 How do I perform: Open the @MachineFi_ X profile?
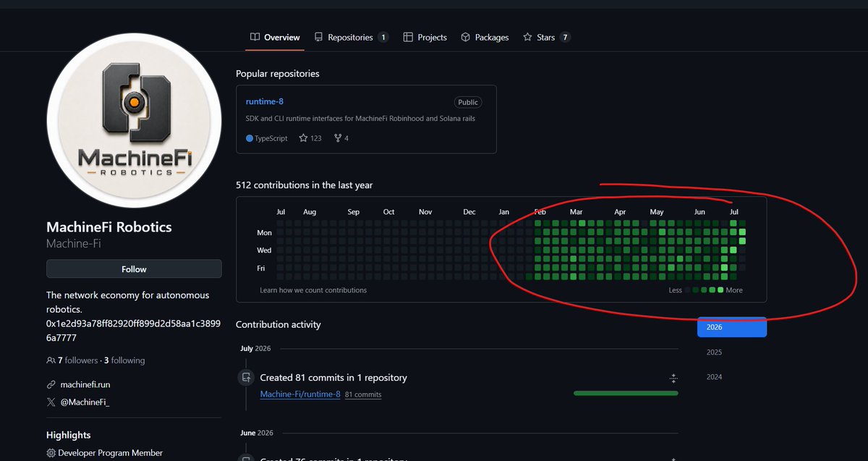(x=85, y=402)
